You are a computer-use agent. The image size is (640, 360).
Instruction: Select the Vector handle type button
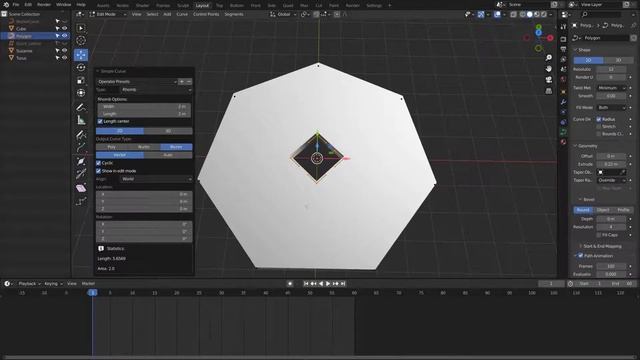[120, 155]
